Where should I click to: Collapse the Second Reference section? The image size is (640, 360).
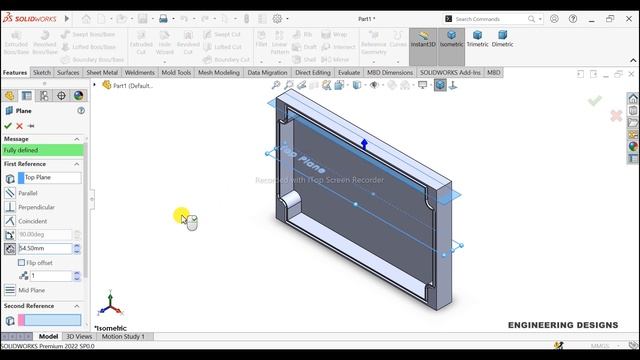tap(77, 306)
